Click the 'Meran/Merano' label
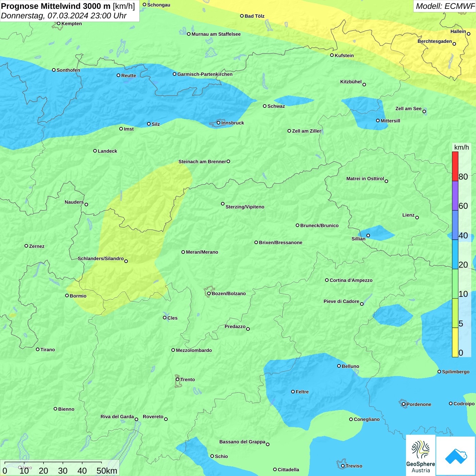 [202, 252]
